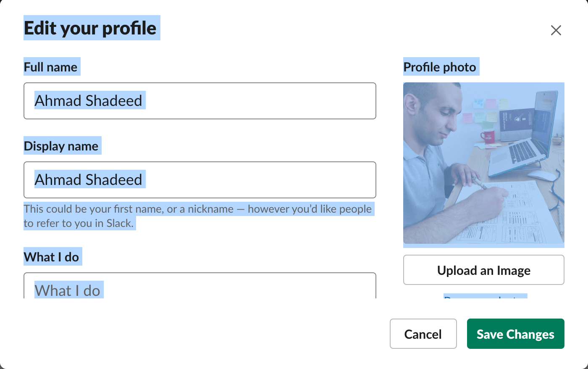
Task: Focus the Display name input field
Action: (199, 180)
